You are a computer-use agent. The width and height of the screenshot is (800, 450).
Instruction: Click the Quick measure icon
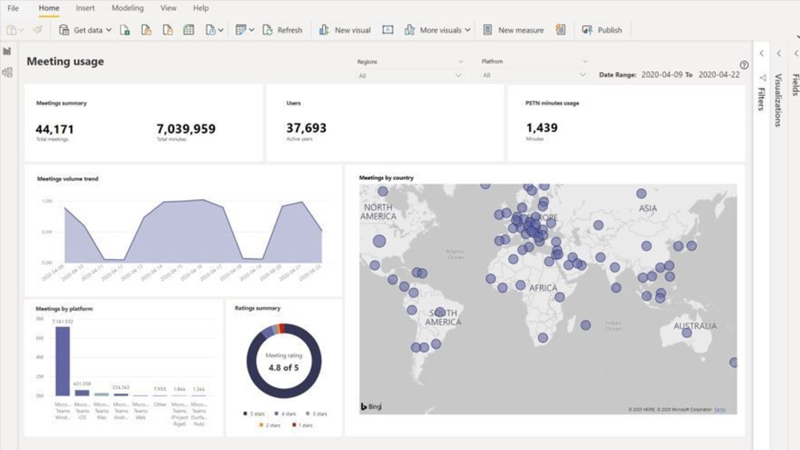560,30
